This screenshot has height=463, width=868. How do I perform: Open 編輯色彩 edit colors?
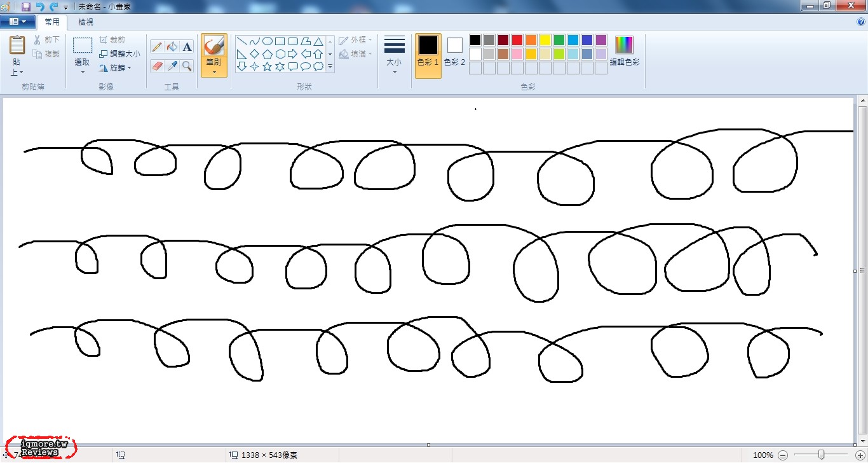click(625, 51)
